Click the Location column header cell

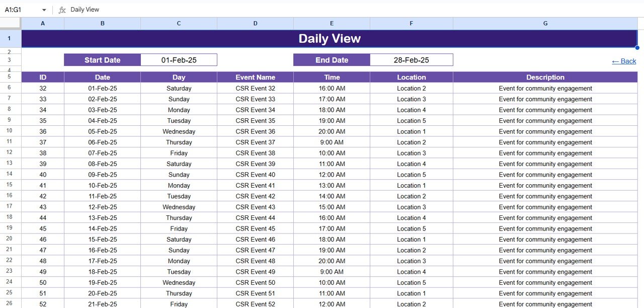411,77
